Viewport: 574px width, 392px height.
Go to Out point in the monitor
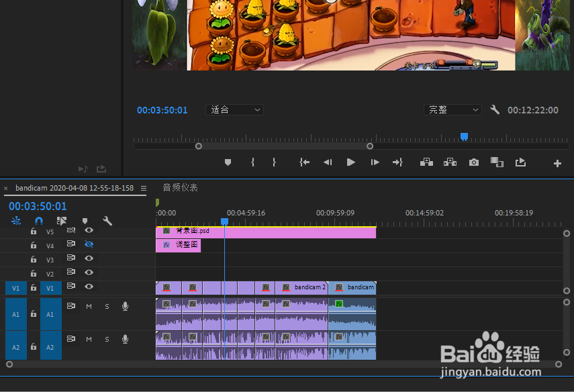point(397,162)
